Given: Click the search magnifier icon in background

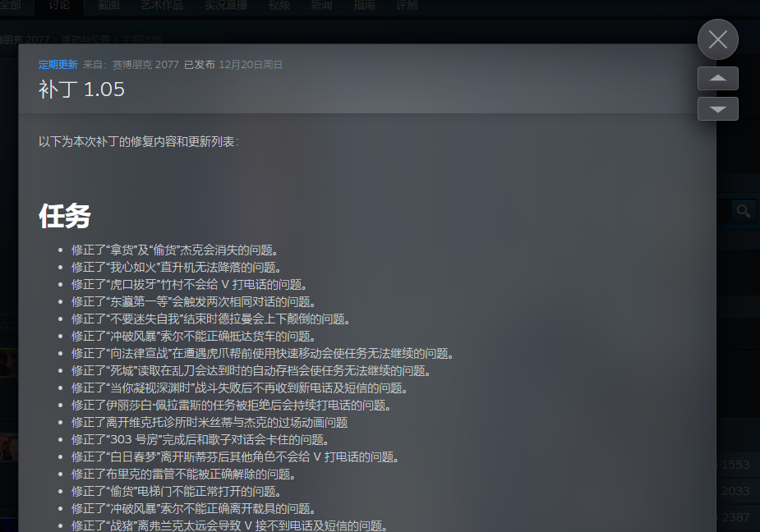Looking at the screenshot, I should pos(744,211).
